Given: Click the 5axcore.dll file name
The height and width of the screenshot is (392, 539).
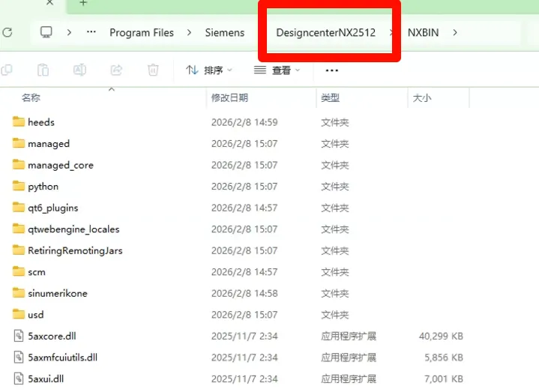Looking at the screenshot, I should pyautogui.click(x=52, y=336).
